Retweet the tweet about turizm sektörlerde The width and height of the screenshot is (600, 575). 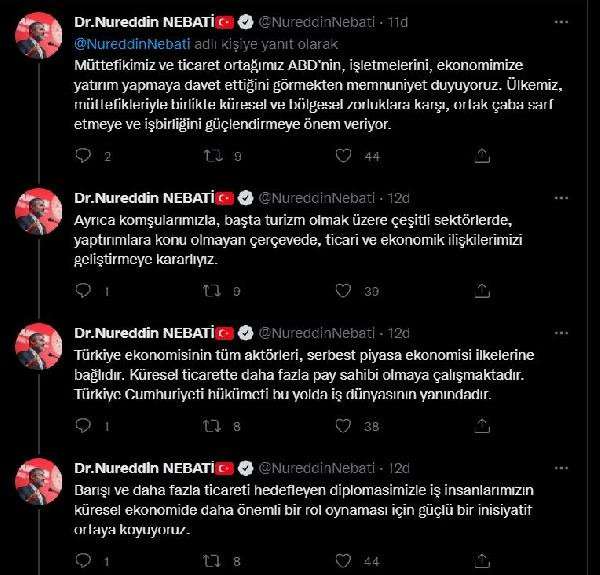point(213,291)
